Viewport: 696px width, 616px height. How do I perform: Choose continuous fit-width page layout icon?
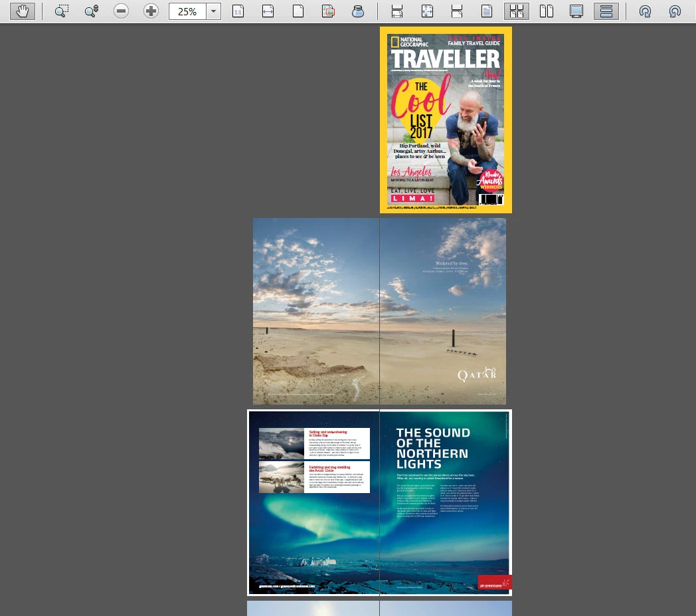tap(397, 11)
